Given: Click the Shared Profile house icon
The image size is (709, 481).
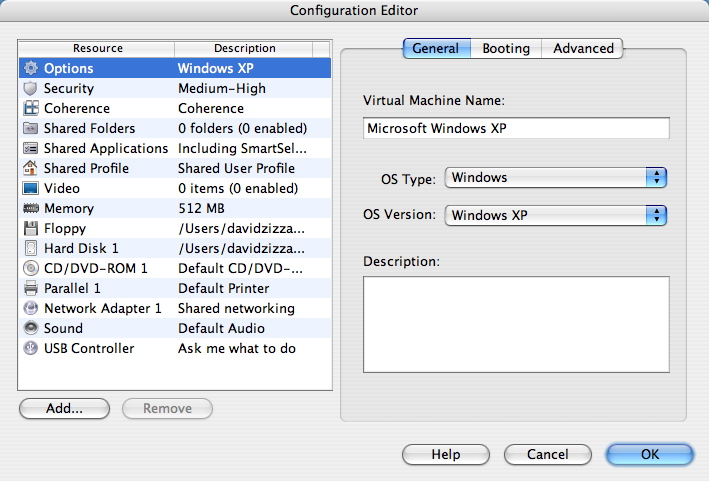Looking at the screenshot, I should coord(31,168).
